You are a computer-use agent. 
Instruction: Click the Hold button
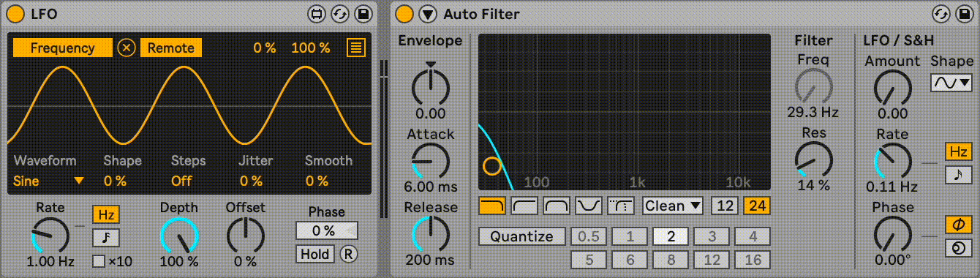(x=315, y=254)
